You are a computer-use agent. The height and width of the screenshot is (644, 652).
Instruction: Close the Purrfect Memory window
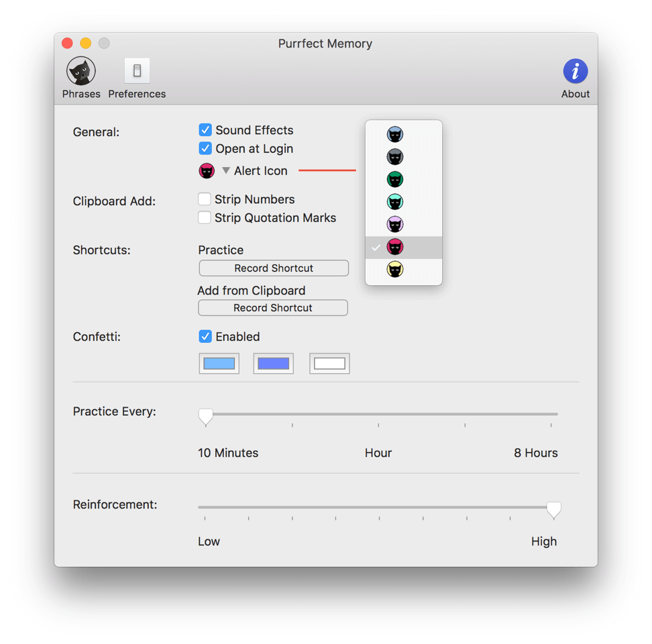(67, 43)
